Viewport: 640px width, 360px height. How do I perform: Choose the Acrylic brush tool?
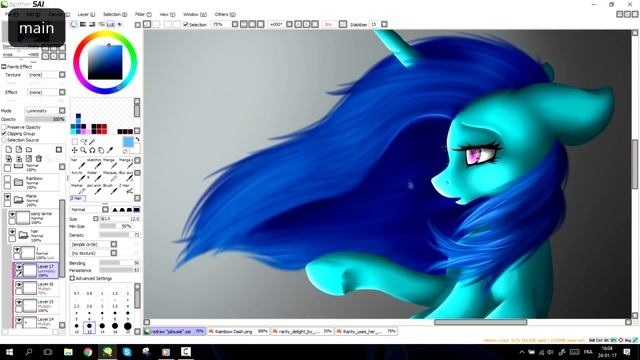click(x=78, y=176)
